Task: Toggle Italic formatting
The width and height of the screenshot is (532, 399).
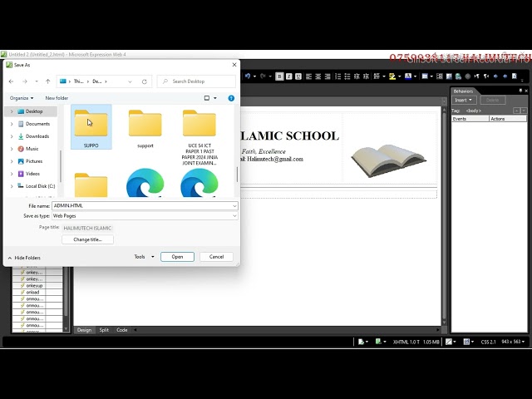Action: [288, 76]
